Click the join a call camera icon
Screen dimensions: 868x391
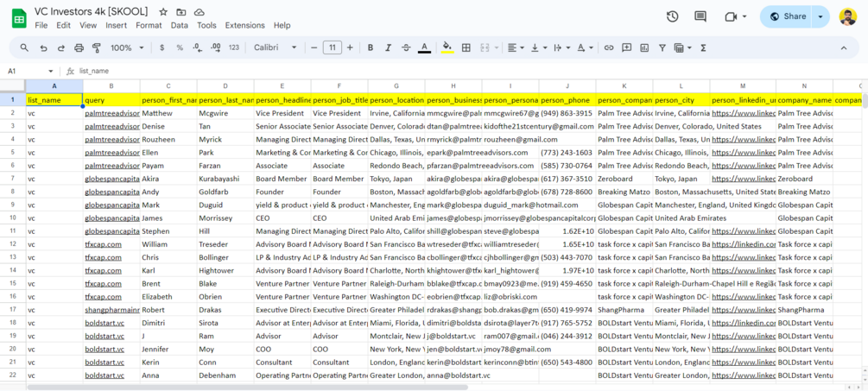coord(730,16)
